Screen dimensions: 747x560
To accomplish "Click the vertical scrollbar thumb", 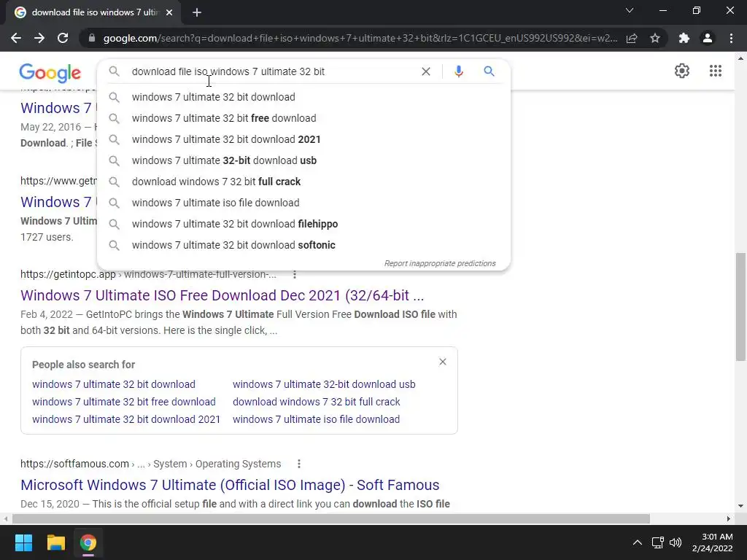I will tap(740, 307).
